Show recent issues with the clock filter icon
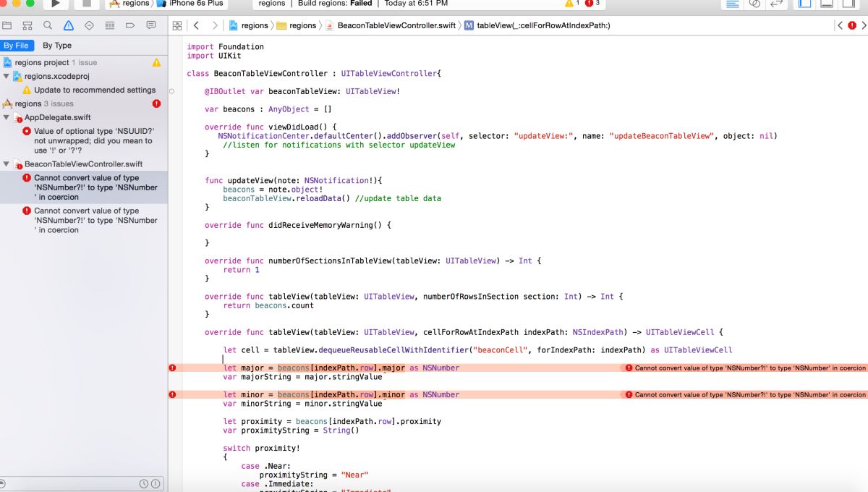The image size is (868, 492). (x=144, y=483)
